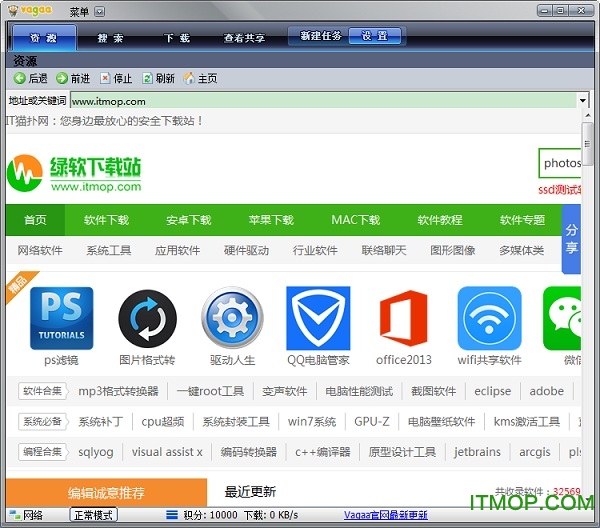Viewport: 600px width, 528px height.
Task: Stop page loading with 停止 icon
Action: [x=105, y=78]
